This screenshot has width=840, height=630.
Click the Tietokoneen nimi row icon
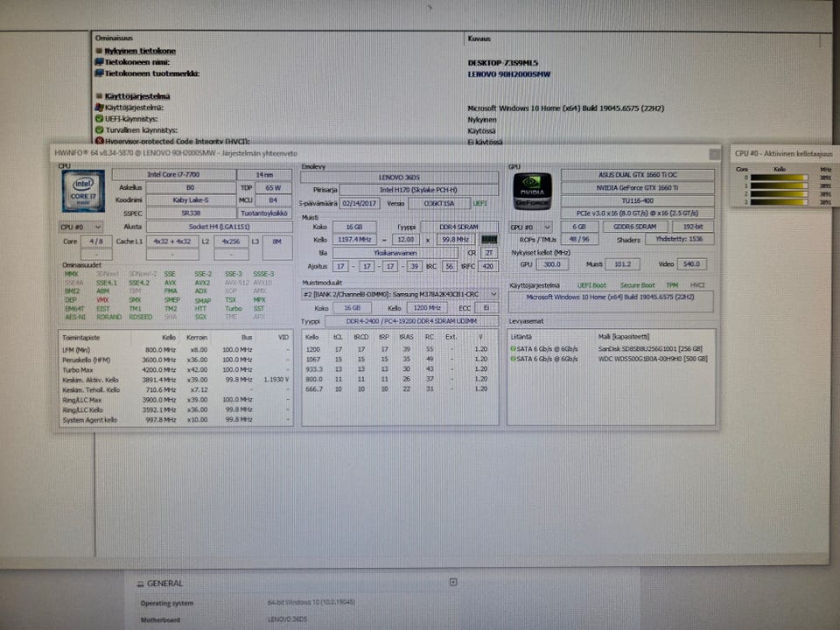99,62
